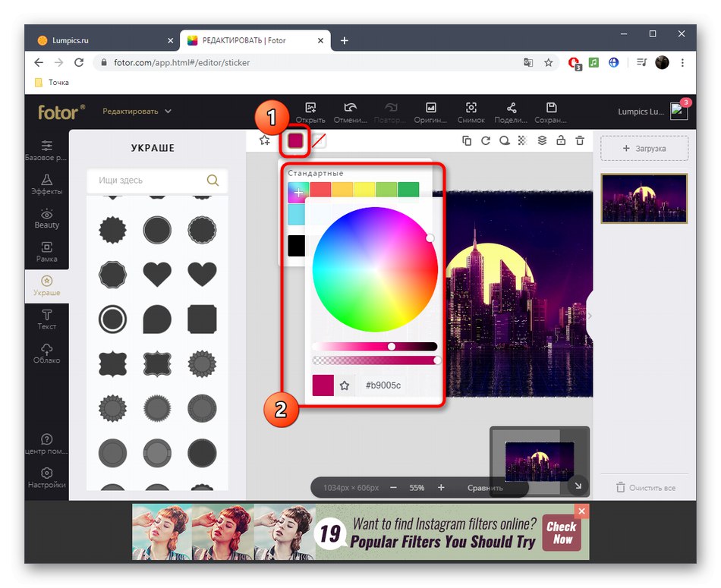Select the heart shape in the sticker list
721x588 pixels.
157,275
